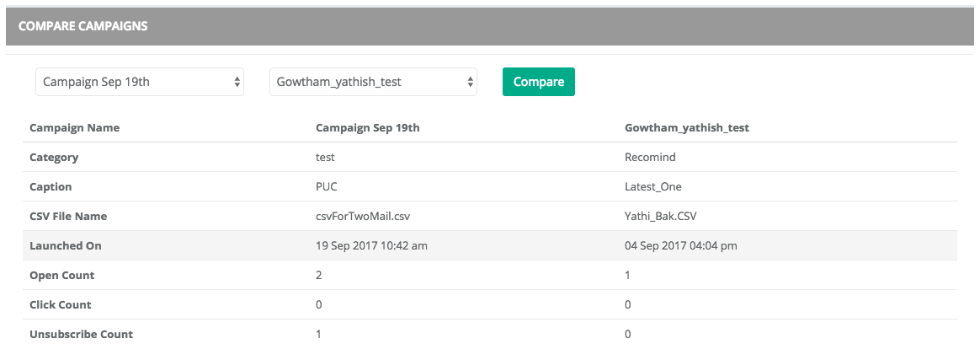Image resolution: width=980 pixels, height=360 pixels.
Task: Select the Campaign Name row label
Action: click(x=75, y=128)
